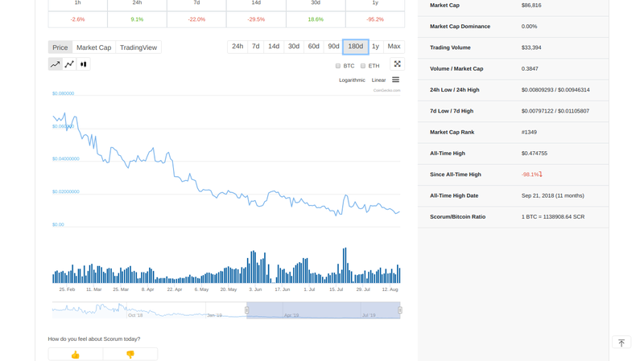Enable the ETH comparison checkbox
Viewport: 644px width, 361px height.
pos(363,66)
